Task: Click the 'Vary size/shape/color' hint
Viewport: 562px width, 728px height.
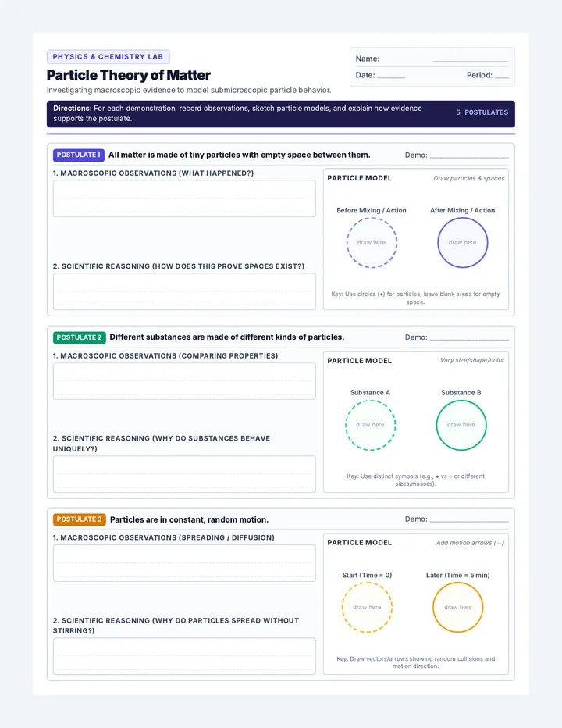Action: (x=472, y=360)
